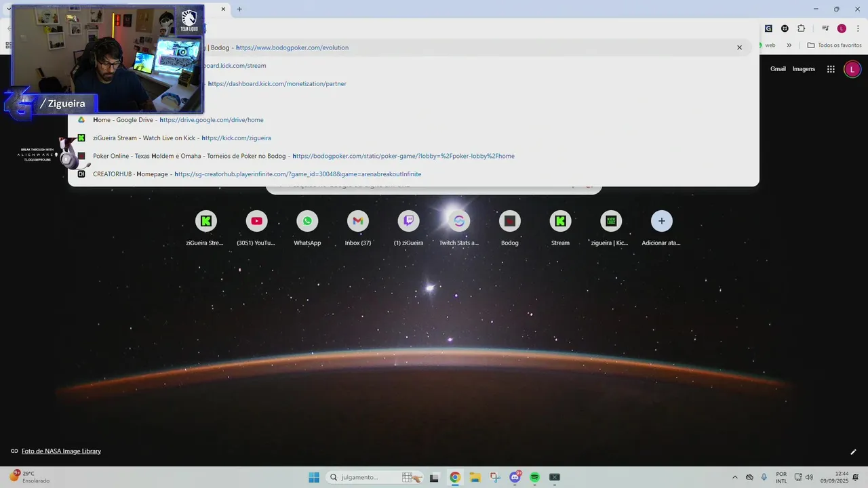Open the notification bell in tray
This screenshot has height=488, width=868.
[x=856, y=477]
